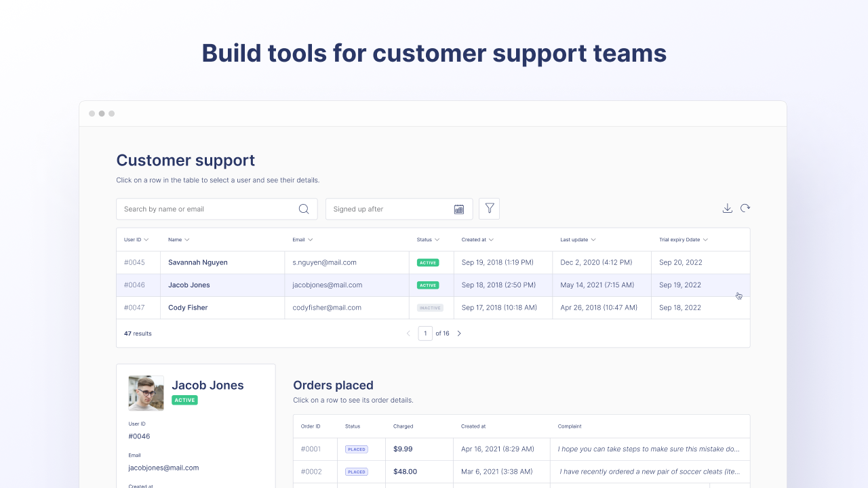Go to next page with right chevron
Image resolution: width=868 pixels, height=488 pixels.
pyautogui.click(x=459, y=333)
